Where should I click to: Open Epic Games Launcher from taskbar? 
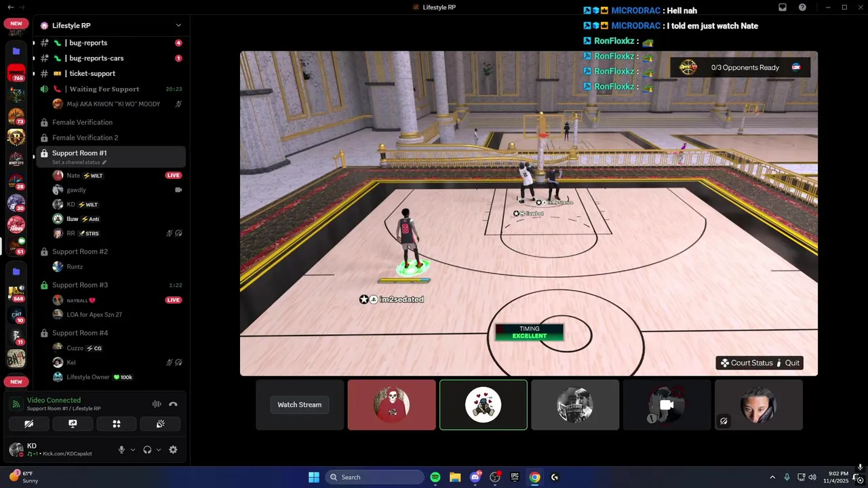[515, 477]
